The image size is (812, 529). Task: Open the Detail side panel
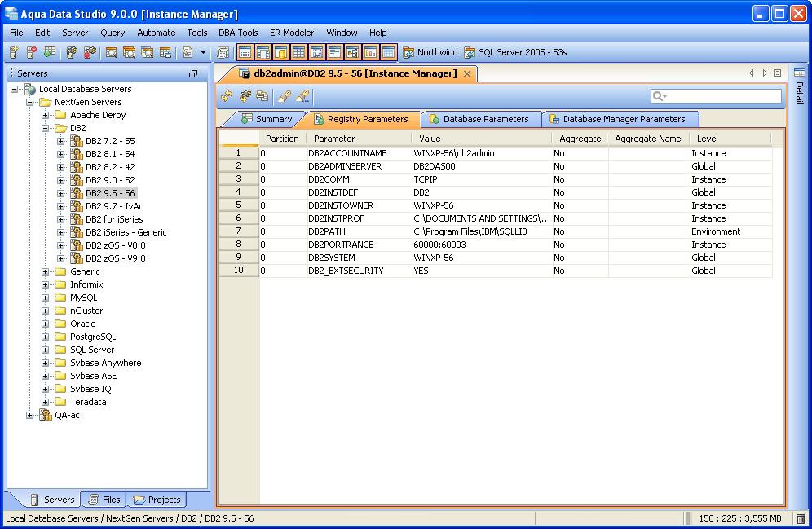click(x=799, y=86)
